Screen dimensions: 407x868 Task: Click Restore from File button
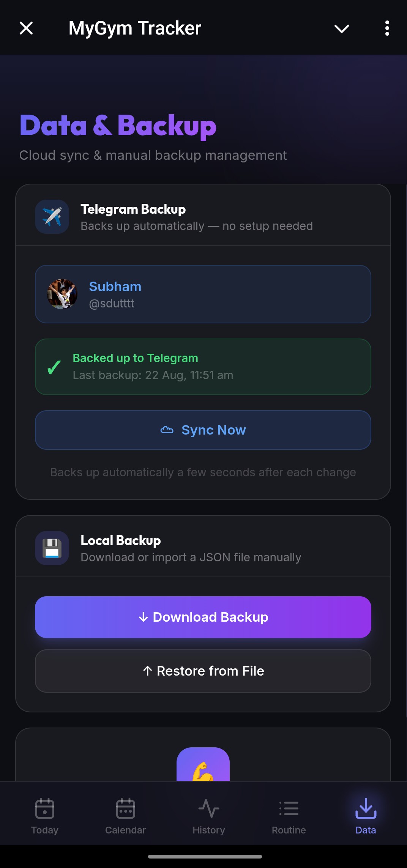203,671
